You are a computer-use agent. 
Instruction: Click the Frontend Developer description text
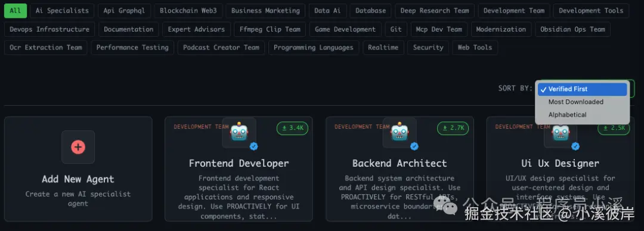[x=239, y=197]
